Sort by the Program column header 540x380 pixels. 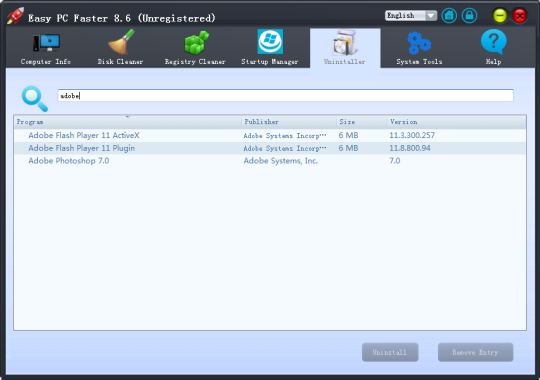[x=128, y=122]
